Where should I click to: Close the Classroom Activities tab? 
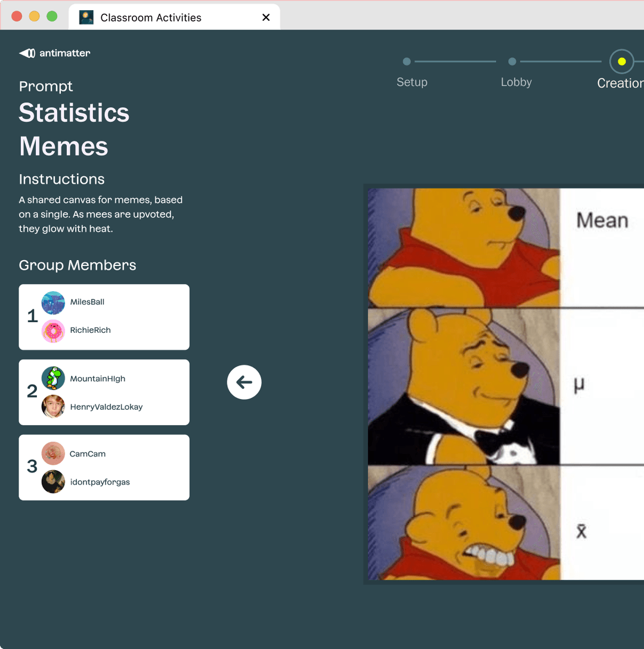266,17
